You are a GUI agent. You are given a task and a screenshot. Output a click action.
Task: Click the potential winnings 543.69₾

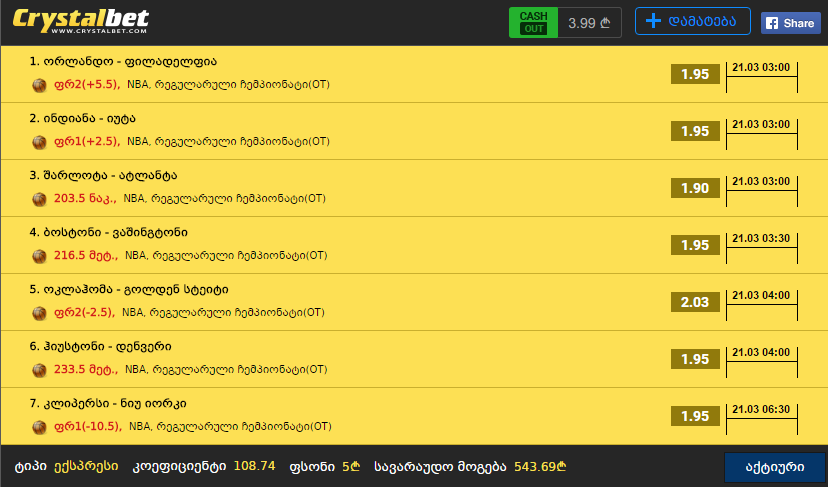point(540,466)
